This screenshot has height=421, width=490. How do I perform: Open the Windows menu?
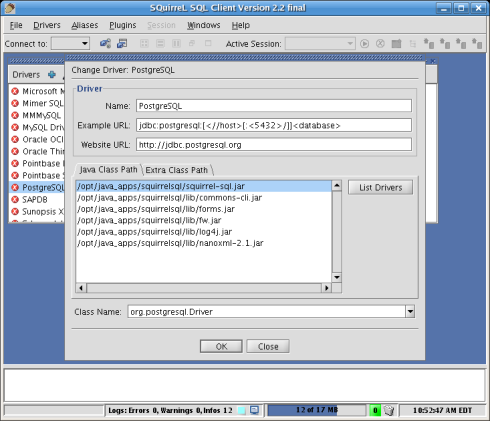coord(204,25)
